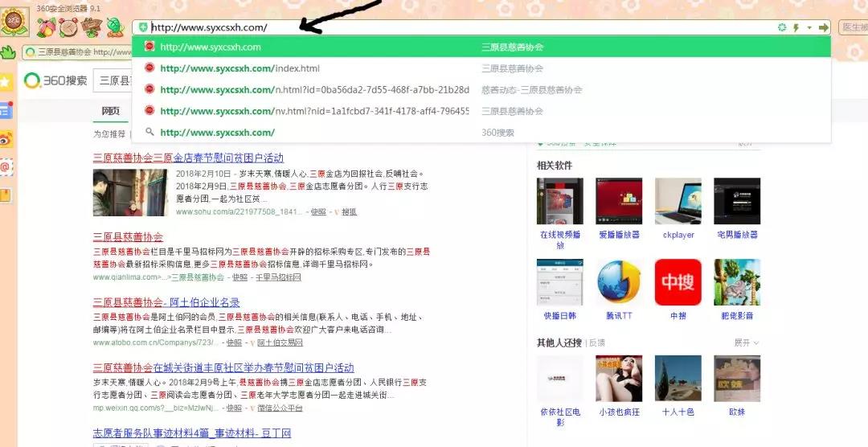This screenshot has width=868, height=447.
Task: Open the red 中搜 icon
Action: pos(678,282)
